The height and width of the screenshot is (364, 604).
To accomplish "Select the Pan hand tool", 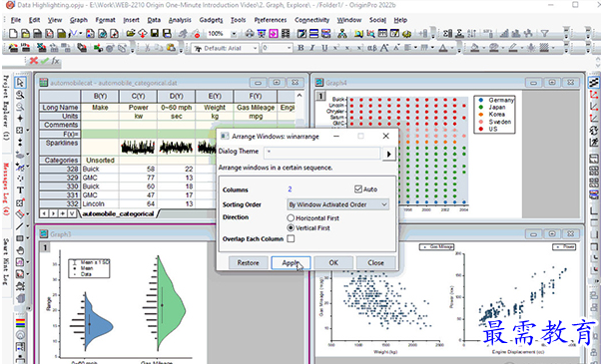I will click(x=20, y=250).
